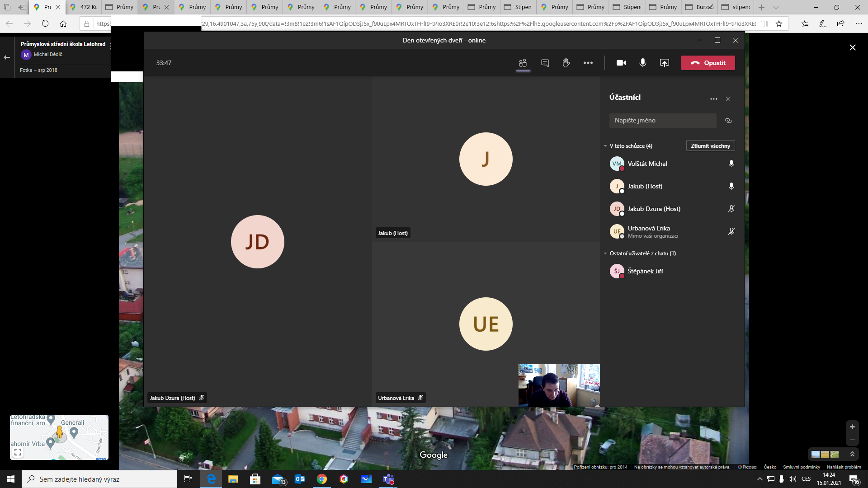Click the raise hand icon
The image size is (868, 488).
click(x=566, y=63)
